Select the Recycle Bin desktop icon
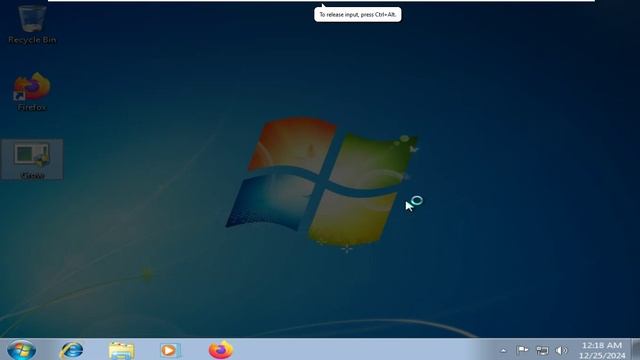 (32, 24)
